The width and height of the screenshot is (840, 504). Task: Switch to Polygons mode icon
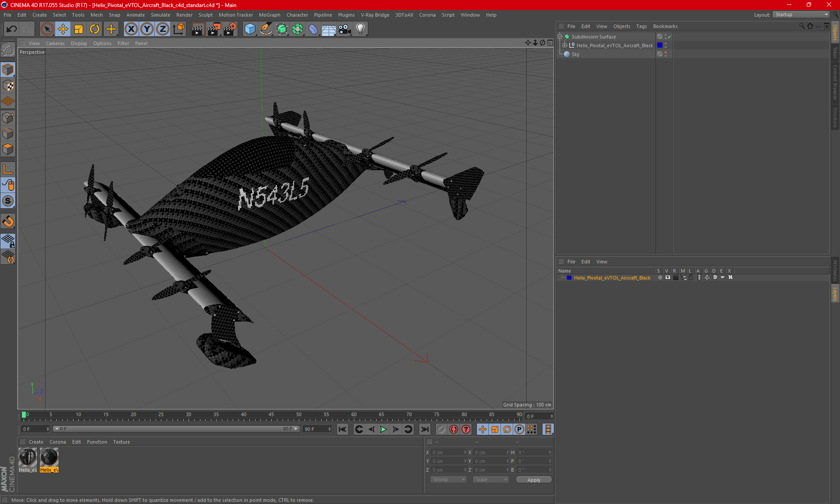(x=8, y=149)
